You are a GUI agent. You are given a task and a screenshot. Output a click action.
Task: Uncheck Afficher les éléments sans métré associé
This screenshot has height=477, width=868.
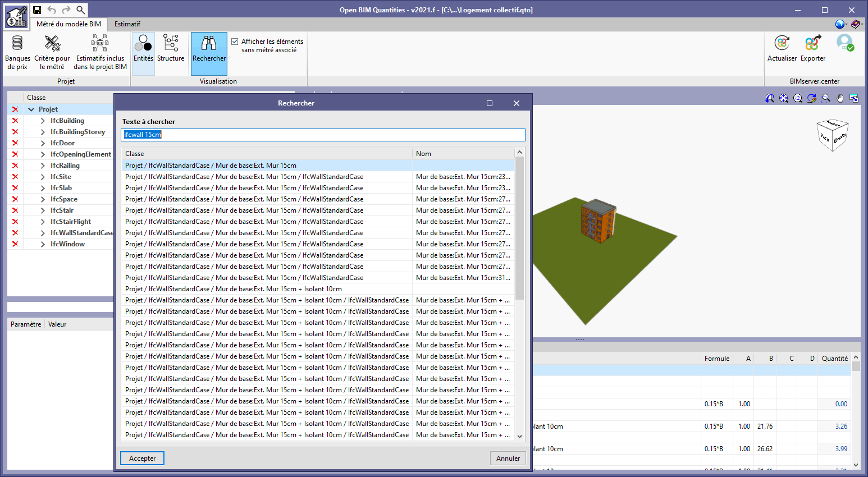235,42
